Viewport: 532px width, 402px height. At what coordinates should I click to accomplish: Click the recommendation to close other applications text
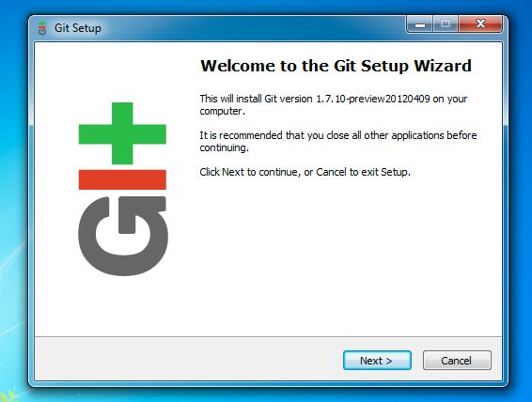tap(338, 135)
